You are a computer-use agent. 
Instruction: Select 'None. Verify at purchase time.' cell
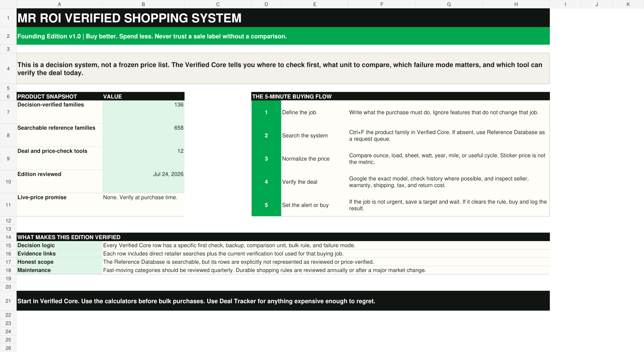click(x=143, y=205)
